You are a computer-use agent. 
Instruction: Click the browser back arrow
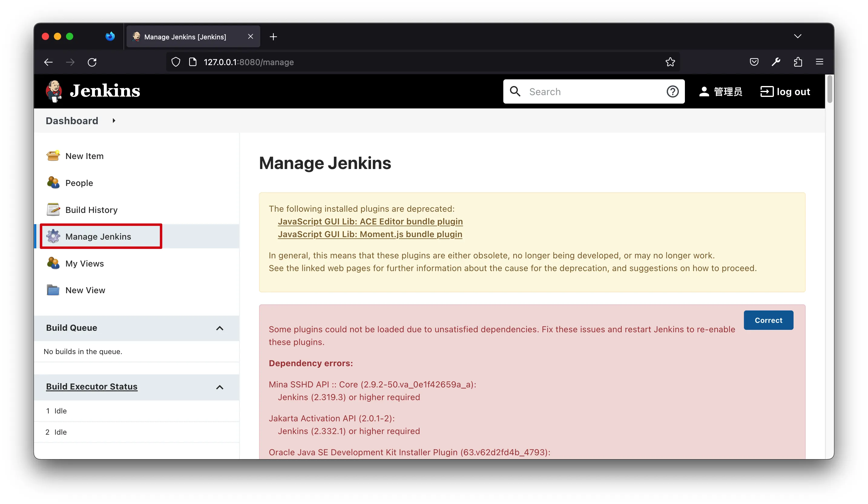[48, 62]
